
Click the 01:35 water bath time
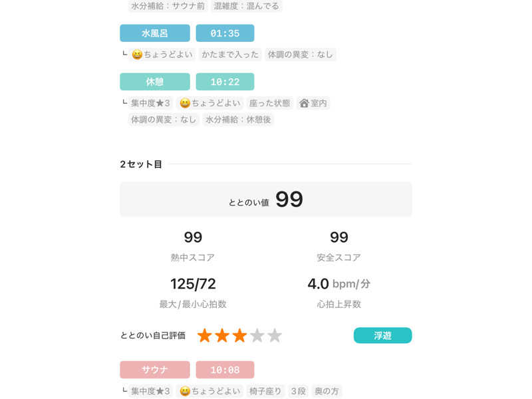[x=225, y=33]
